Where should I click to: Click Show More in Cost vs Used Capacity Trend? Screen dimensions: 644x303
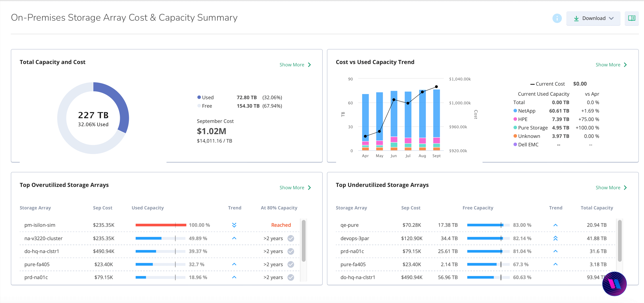coord(611,65)
